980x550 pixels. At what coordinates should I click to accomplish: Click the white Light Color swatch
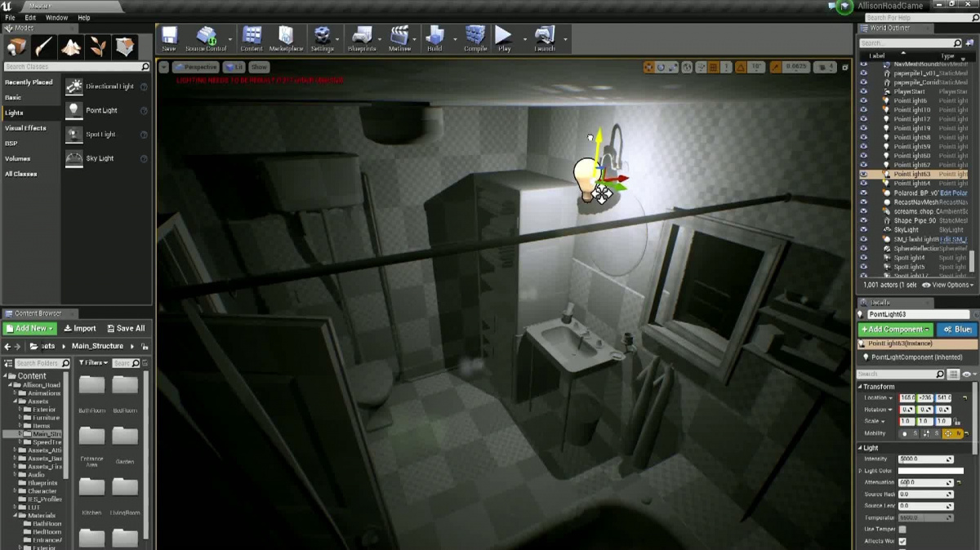pyautogui.click(x=930, y=471)
